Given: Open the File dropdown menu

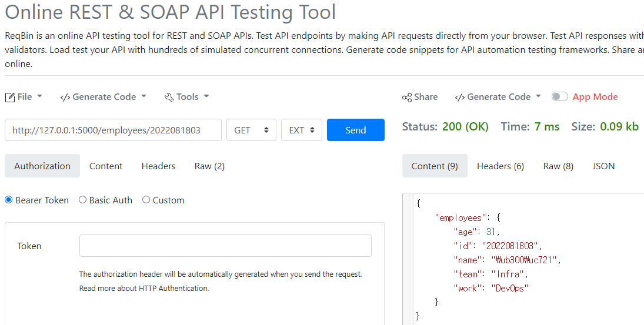Looking at the screenshot, I should pos(24,97).
